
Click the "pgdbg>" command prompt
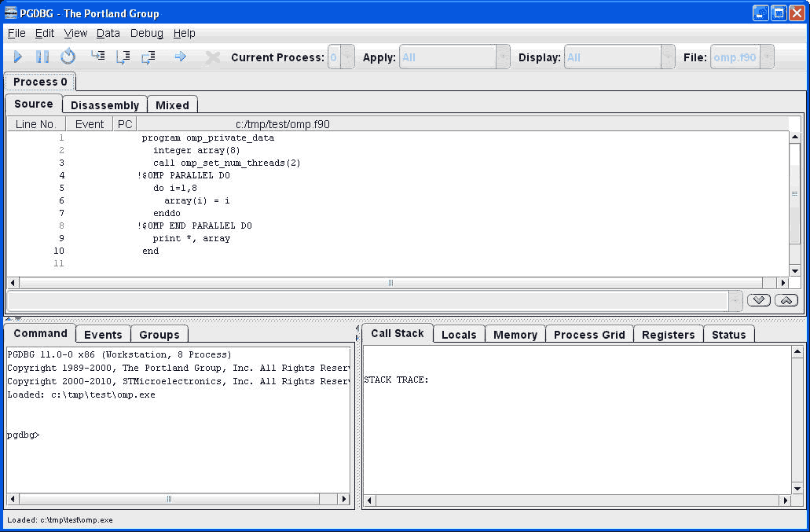pyautogui.click(x=24, y=435)
